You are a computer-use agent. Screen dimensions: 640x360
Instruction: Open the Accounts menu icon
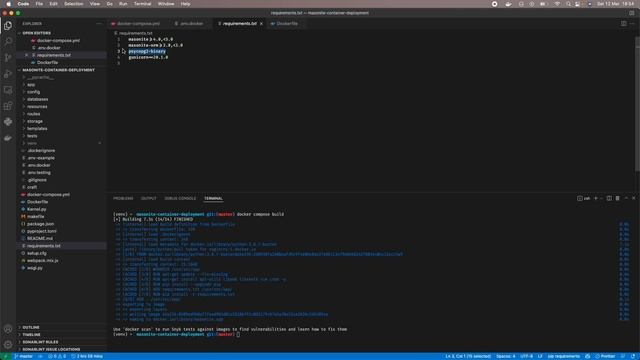pyautogui.click(x=8, y=329)
